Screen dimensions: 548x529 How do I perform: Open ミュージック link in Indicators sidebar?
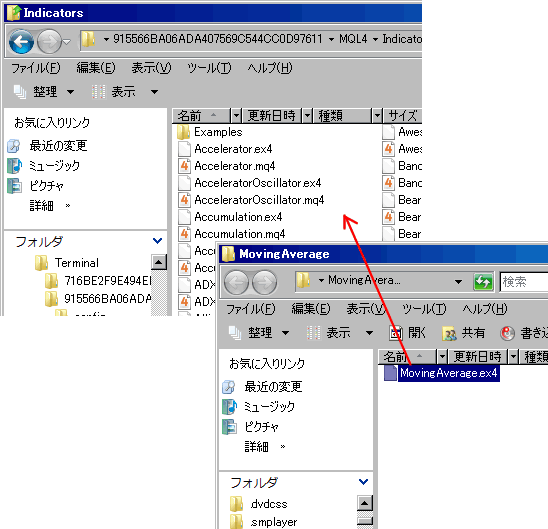coord(54,166)
